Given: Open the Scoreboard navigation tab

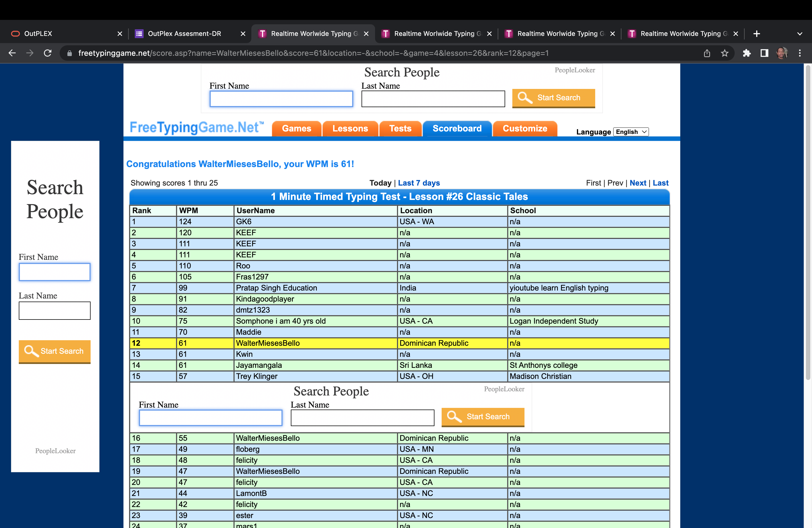Looking at the screenshot, I should (457, 129).
